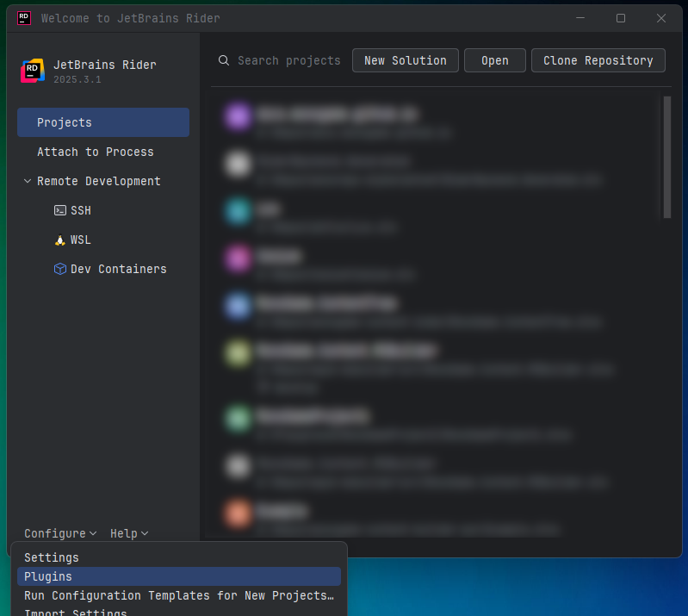Open the WSL remote development option
Viewport: 688px width, 616px height.
point(103,240)
